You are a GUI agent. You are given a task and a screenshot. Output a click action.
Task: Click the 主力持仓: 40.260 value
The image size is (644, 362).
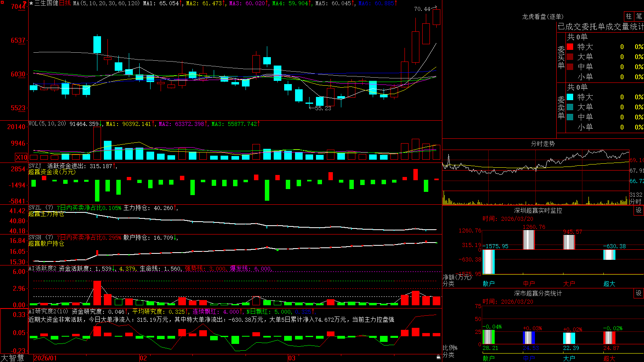148,208
